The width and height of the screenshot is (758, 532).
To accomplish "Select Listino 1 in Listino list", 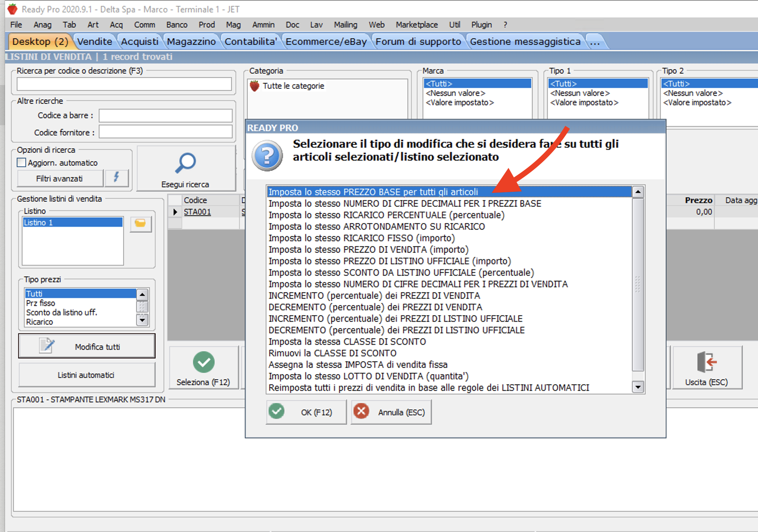I will click(x=73, y=222).
